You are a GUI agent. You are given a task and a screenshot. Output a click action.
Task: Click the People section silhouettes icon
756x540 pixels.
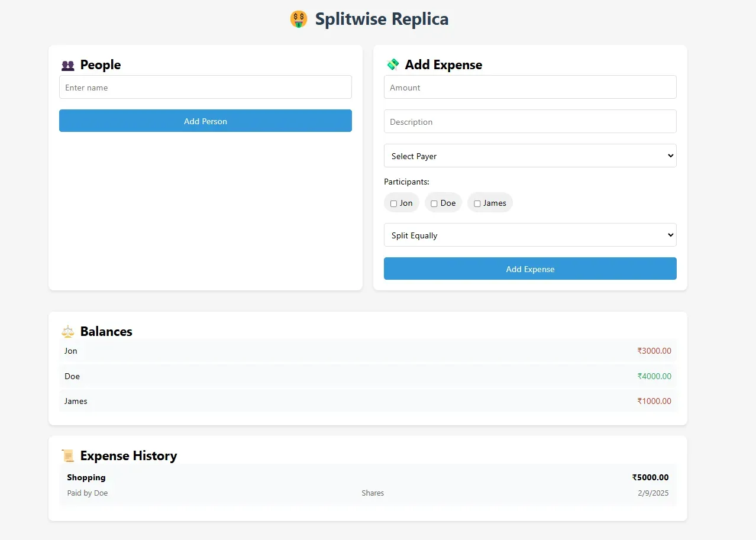pyautogui.click(x=67, y=66)
